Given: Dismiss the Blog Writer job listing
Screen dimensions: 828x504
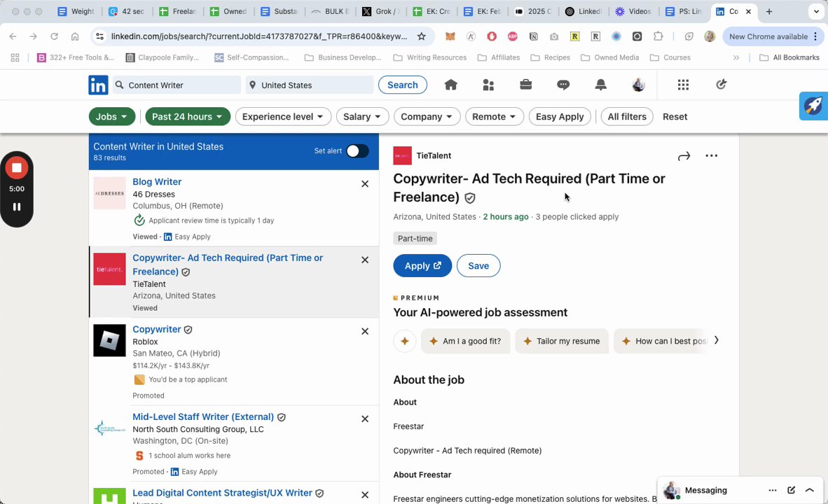Looking at the screenshot, I should (x=364, y=183).
